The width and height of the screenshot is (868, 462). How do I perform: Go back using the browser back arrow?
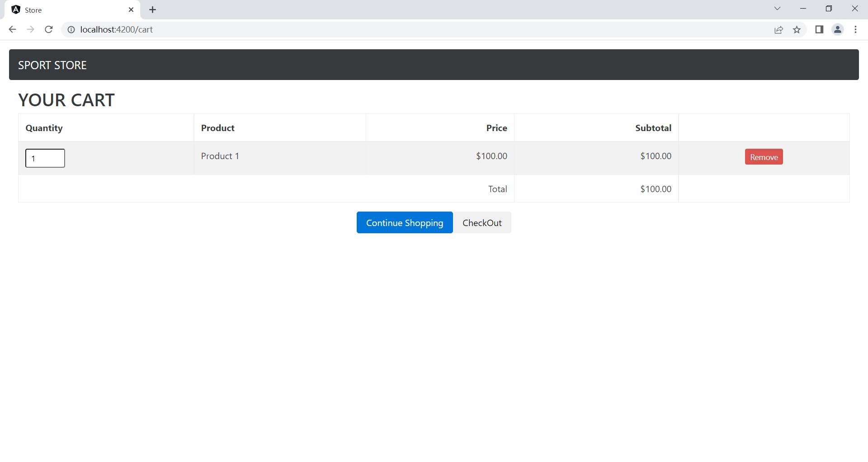[x=12, y=29]
